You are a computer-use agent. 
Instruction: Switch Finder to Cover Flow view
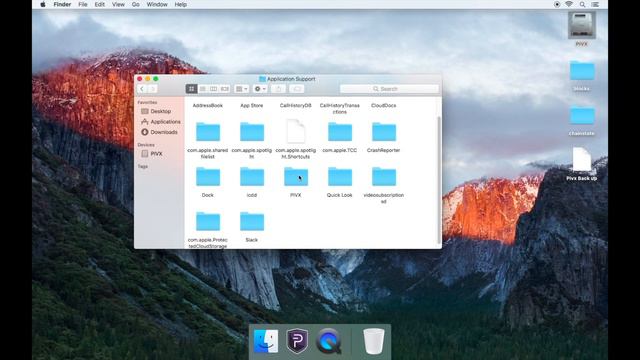coord(225,89)
